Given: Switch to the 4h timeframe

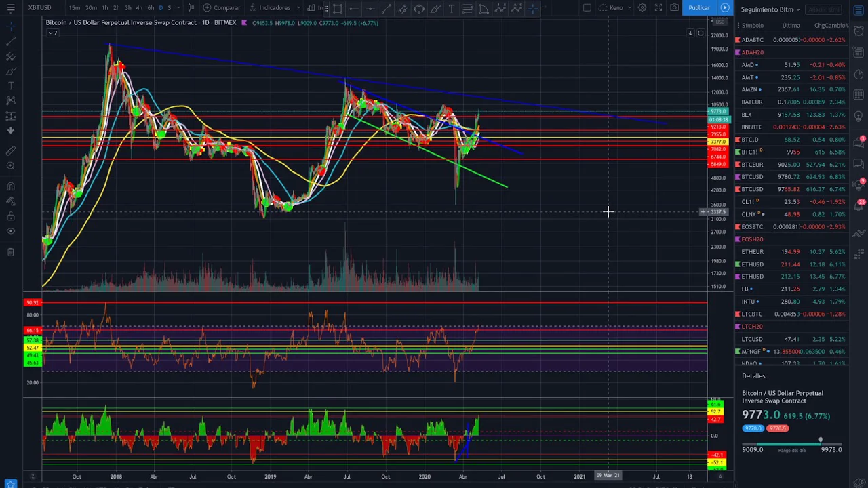Looking at the screenshot, I should point(139,8).
